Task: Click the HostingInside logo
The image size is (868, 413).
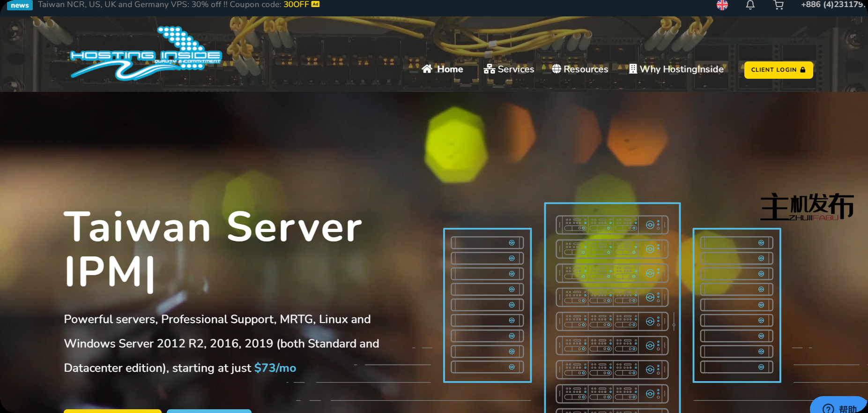Action: click(146, 53)
